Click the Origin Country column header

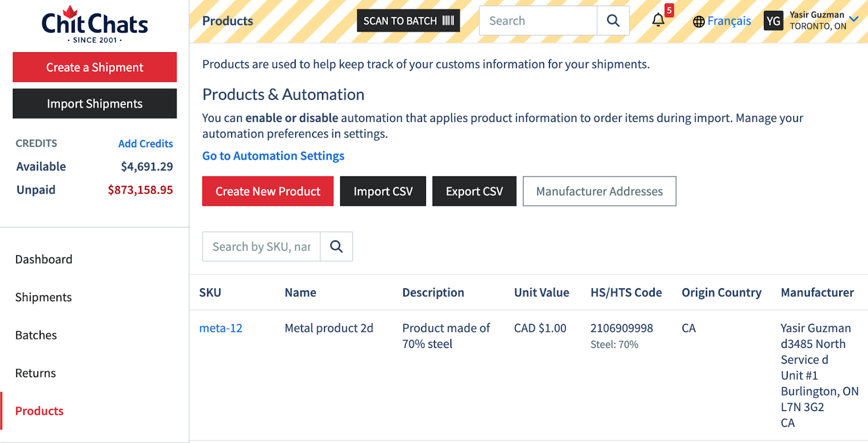tap(722, 293)
